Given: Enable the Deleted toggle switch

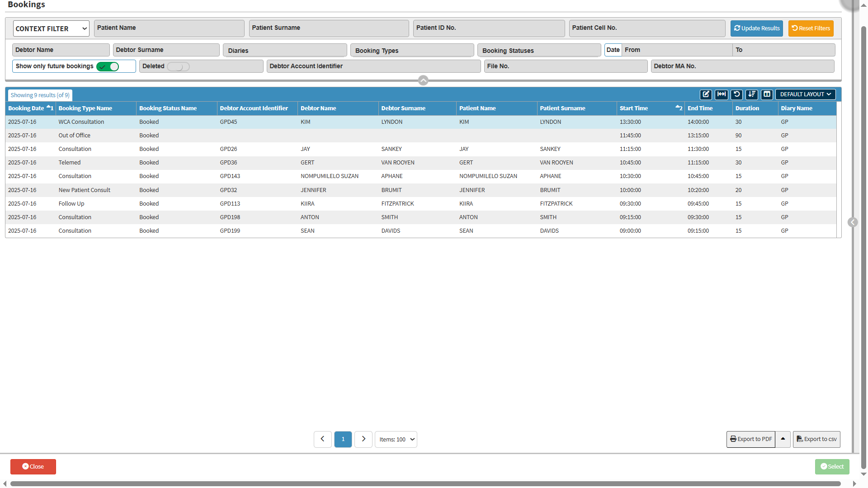Looking at the screenshot, I should [178, 66].
